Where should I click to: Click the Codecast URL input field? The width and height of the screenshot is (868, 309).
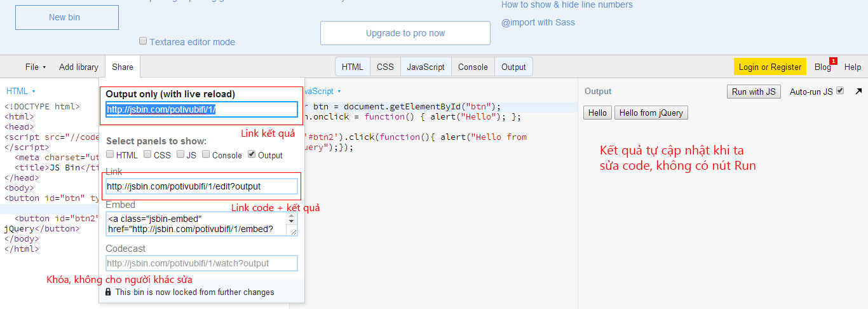201,263
